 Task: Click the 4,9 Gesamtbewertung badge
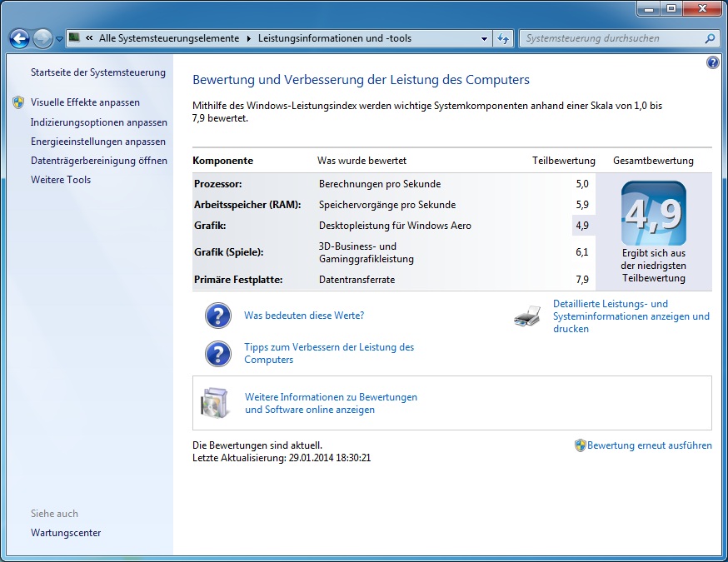coord(654,213)
